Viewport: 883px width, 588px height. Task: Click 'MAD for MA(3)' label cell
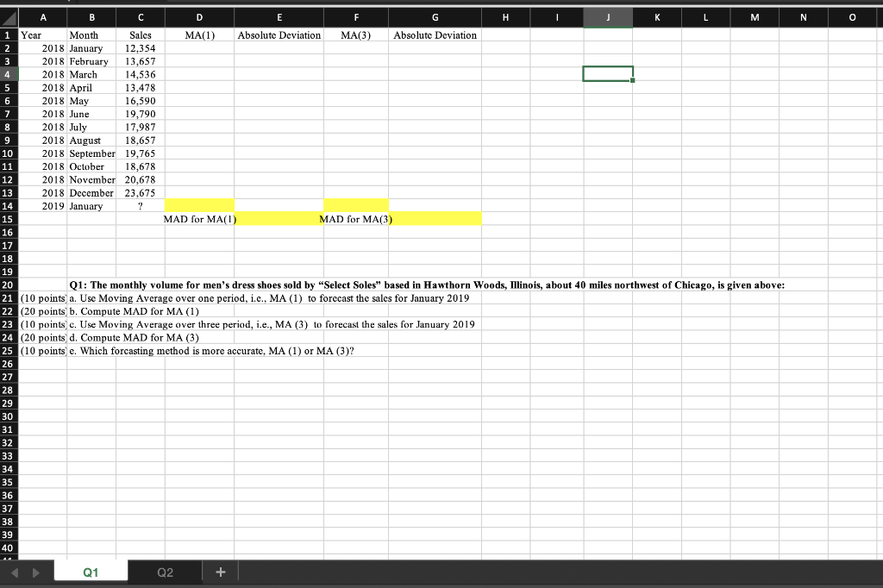(x=356, y=219)
